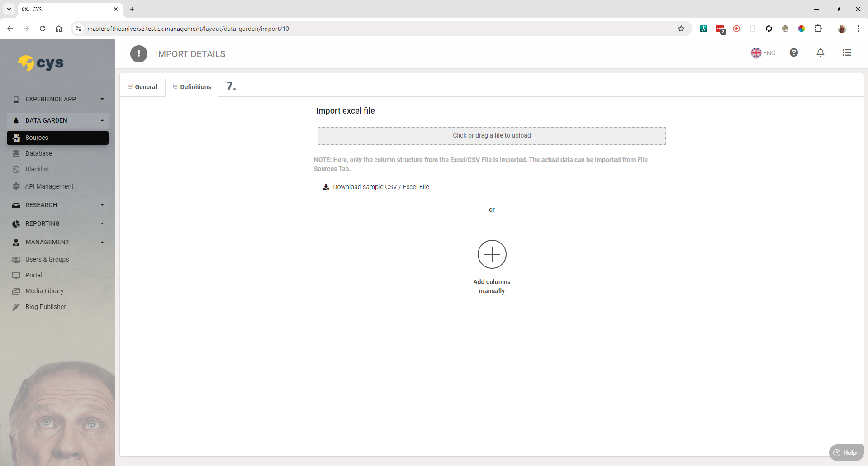Click the Database stack icon
This screenshot has width=868, height=466.
16,154
